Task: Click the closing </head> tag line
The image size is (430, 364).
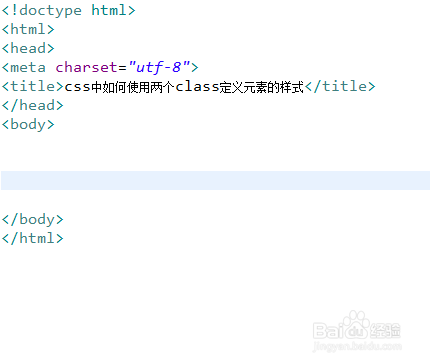Action: pyautogui.click(x=32, y=105)
